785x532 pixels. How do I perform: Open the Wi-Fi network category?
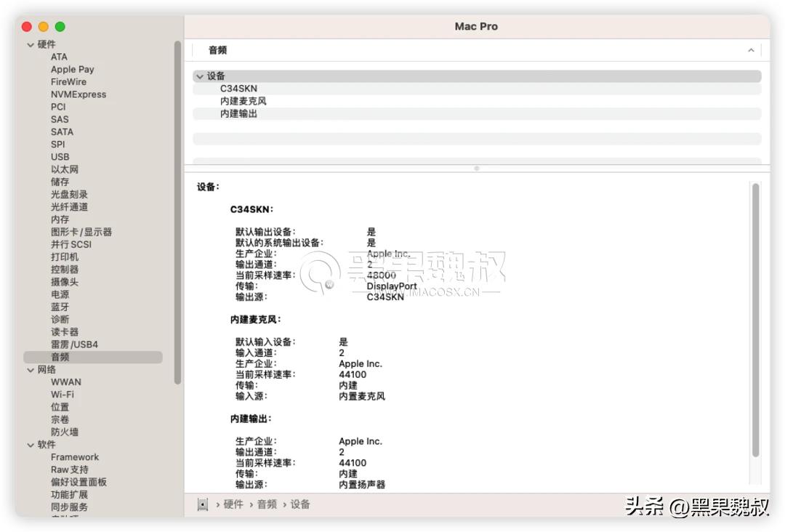[64, 394]
